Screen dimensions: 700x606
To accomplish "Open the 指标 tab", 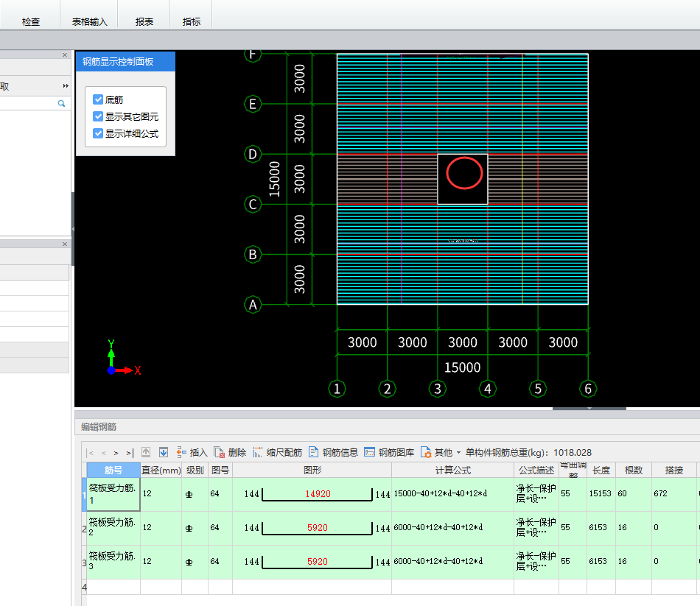I will pyautogui.click(x=191, y=21).
